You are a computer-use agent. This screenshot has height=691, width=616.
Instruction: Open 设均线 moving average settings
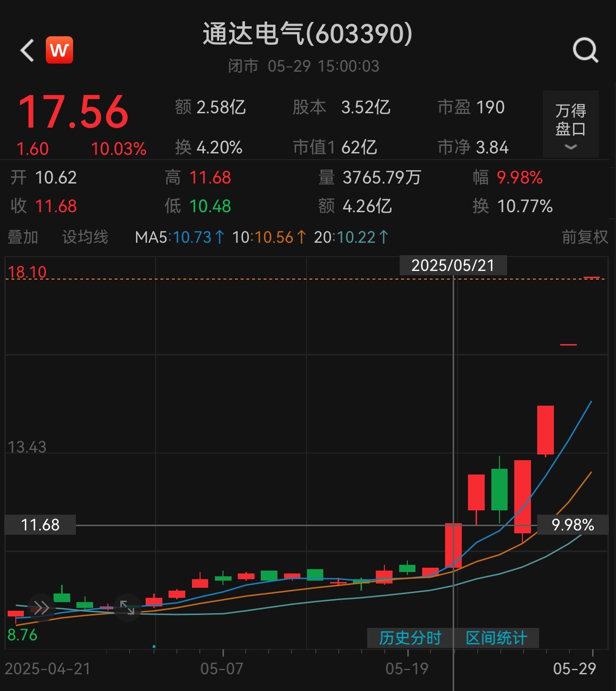[85, 237]
